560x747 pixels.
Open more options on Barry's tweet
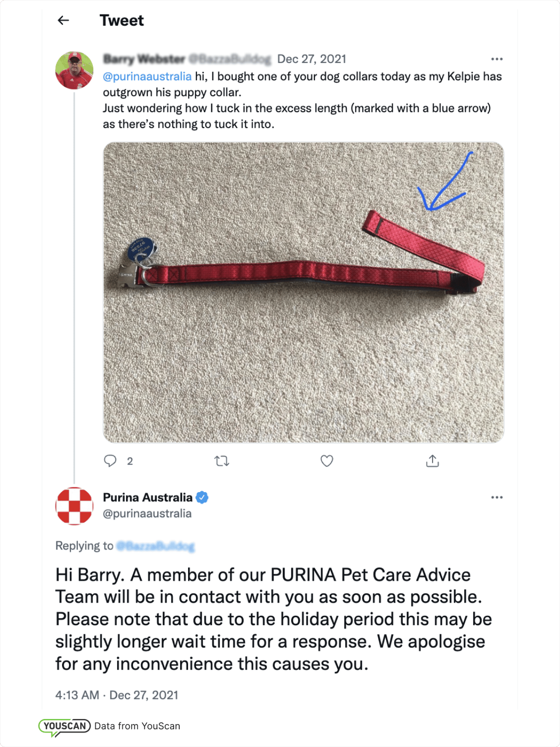497,59
